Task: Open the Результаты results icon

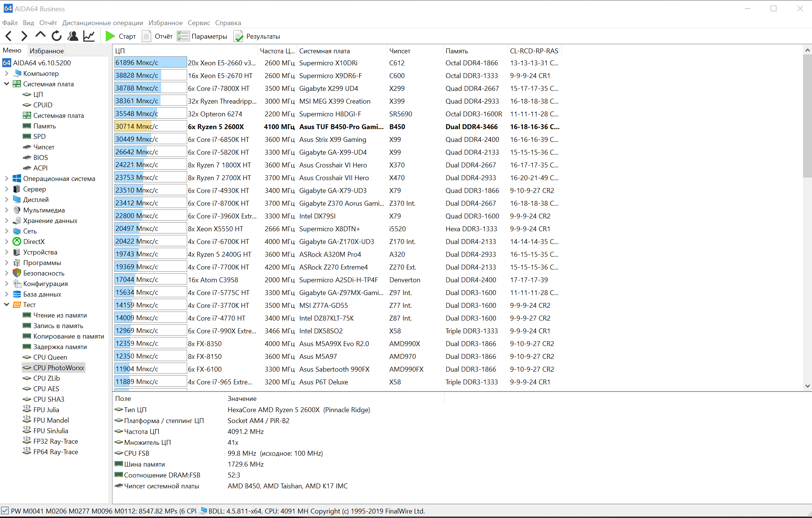Action: point(239,36)
